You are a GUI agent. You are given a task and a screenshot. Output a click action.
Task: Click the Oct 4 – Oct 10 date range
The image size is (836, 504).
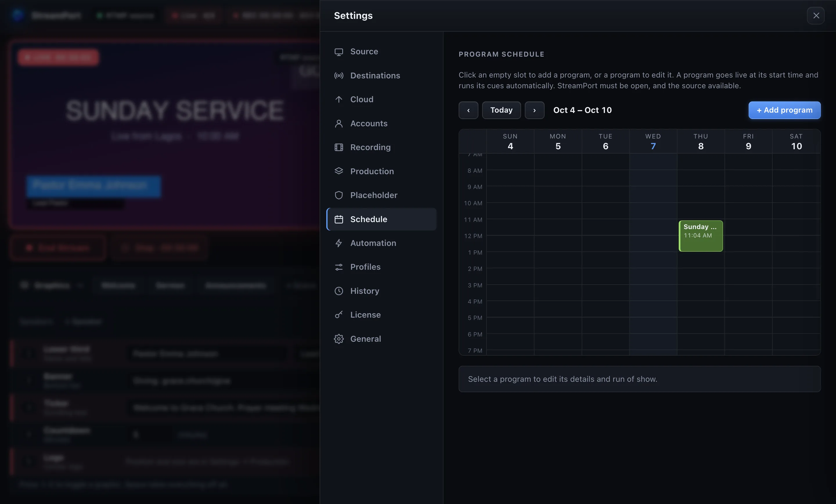(x=582, y=110)
